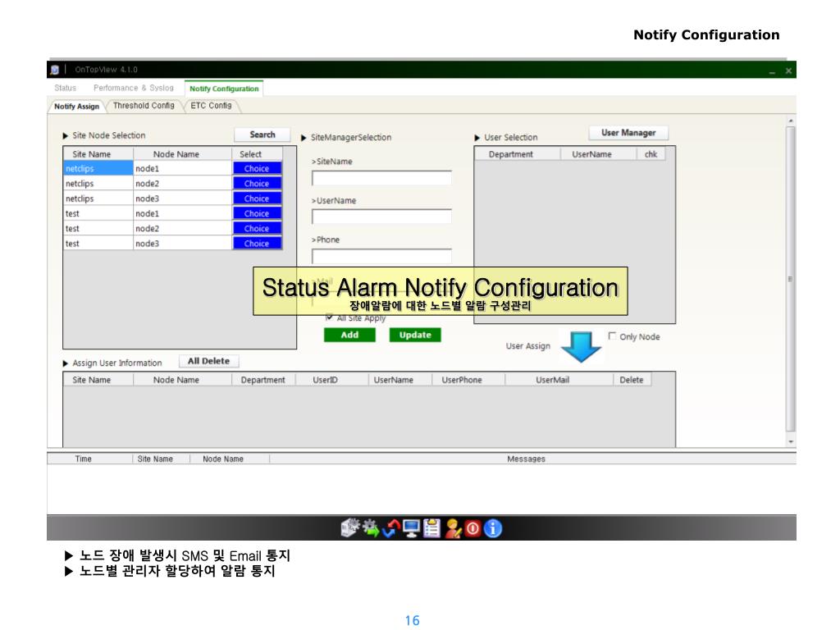The width and height of the screenshot is (840, 630).
Task: Click UserID header in Assign User Information
Action: 331,379
